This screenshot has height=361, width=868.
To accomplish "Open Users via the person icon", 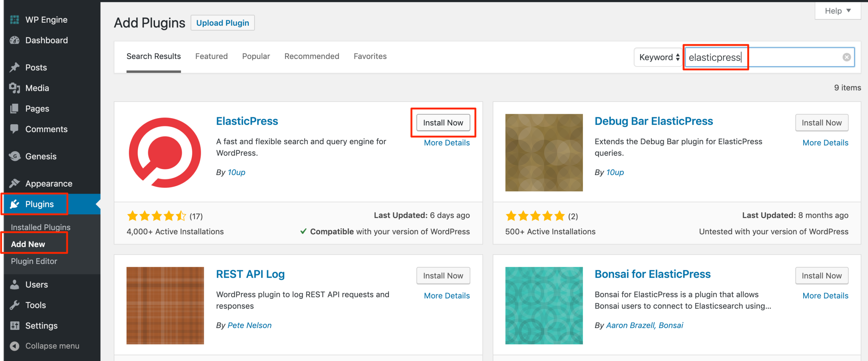I will 15,284.
